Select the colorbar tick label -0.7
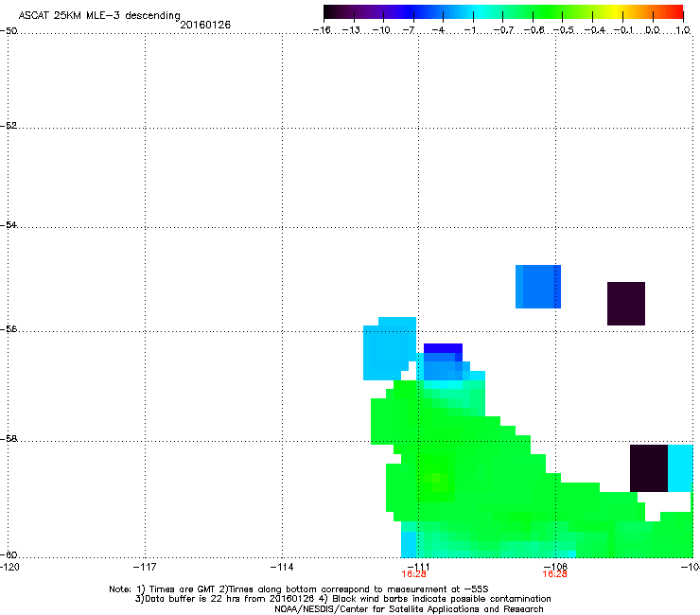The width and height of the screenshot is (700, 615). 503,30
